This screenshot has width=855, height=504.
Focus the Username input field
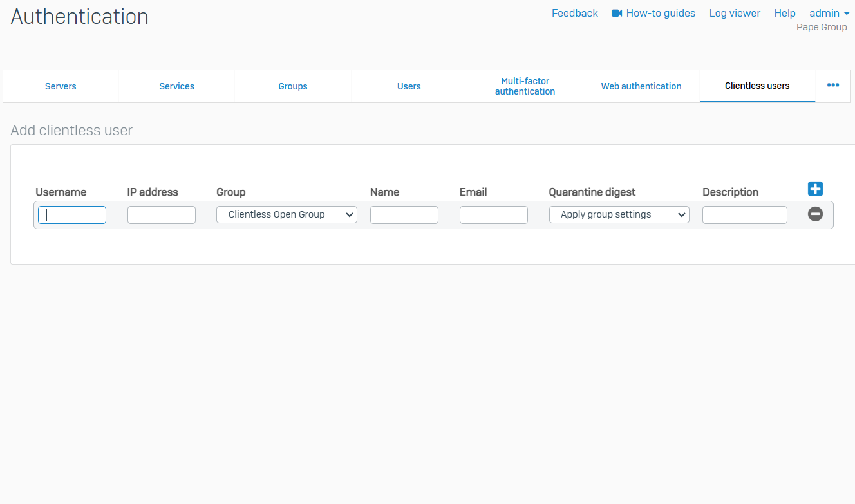(x=72, y=215)
